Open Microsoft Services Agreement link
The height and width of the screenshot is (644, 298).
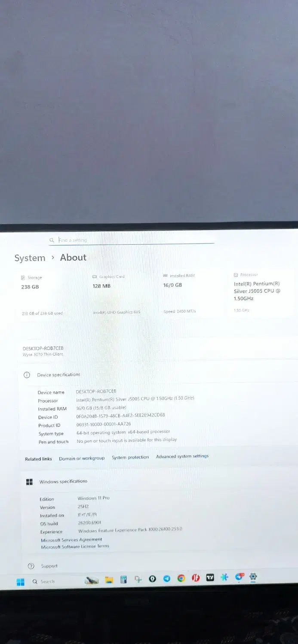pyautogui.click(x=71, y=540)
